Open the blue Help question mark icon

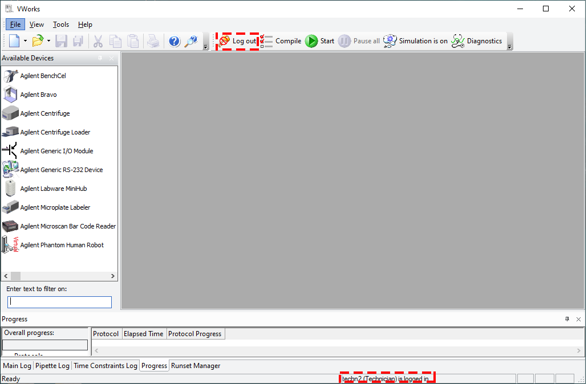pyautogui.click(x=175, y=41)
